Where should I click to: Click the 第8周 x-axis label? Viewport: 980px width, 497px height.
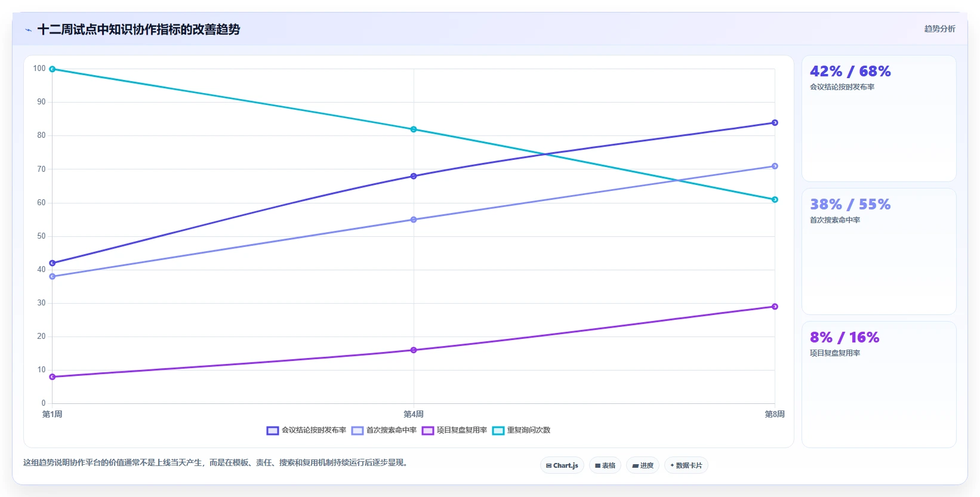click(x=775, y=414)
